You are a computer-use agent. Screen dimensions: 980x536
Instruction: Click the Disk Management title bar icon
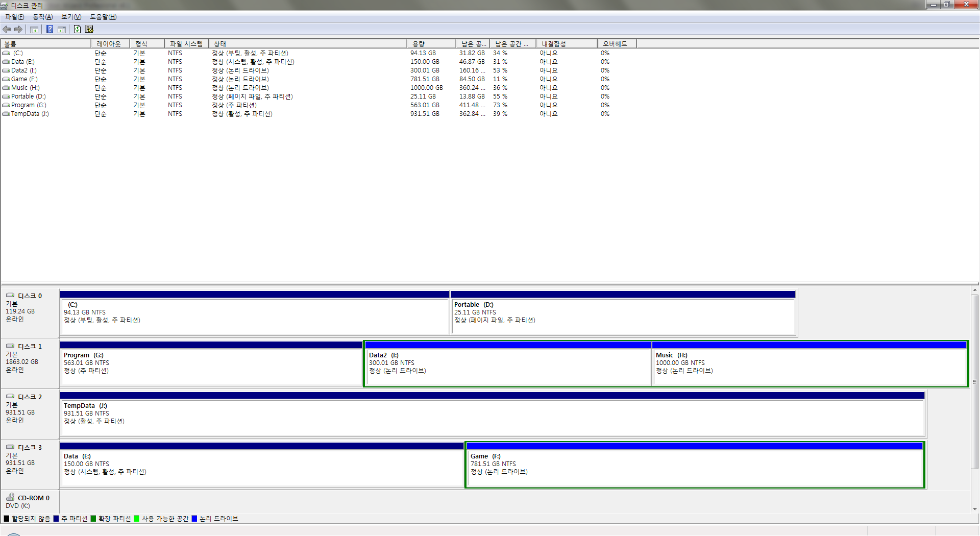point(4,5)
